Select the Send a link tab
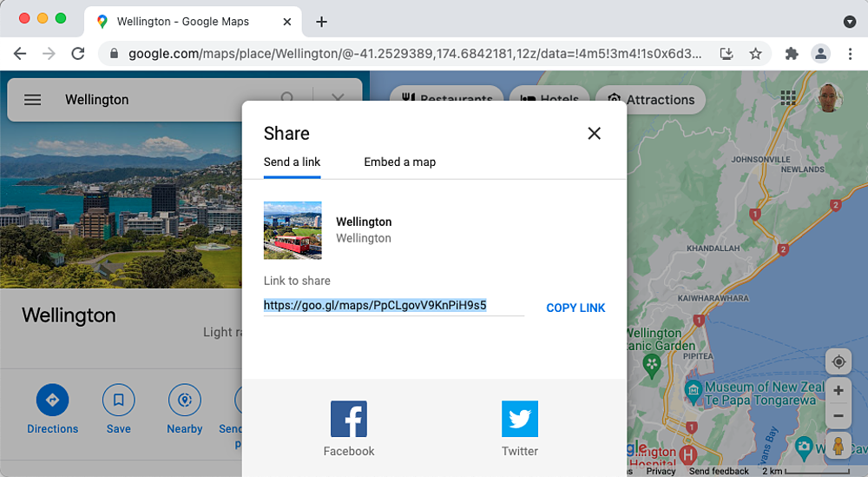 [293, 162]
